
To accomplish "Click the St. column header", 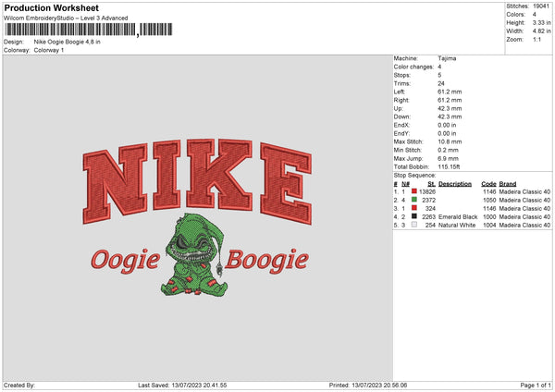I will pyautogui.click(x=431, y=184).
